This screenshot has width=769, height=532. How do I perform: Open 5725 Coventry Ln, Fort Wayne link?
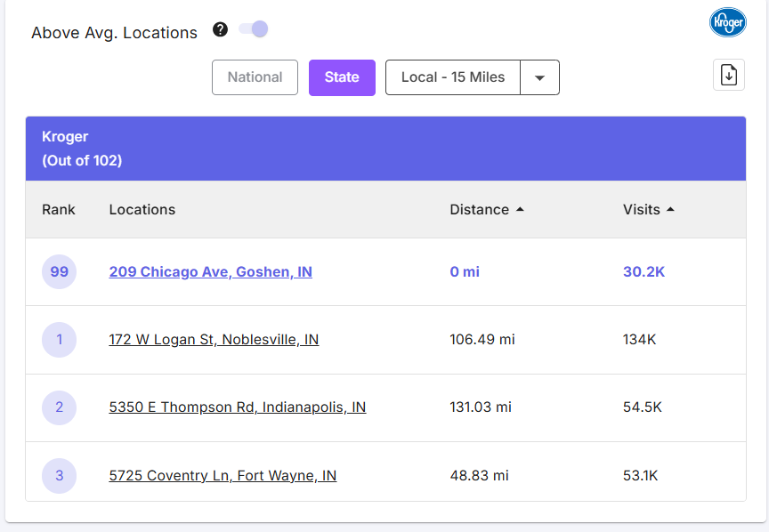[x=223, y=475]
